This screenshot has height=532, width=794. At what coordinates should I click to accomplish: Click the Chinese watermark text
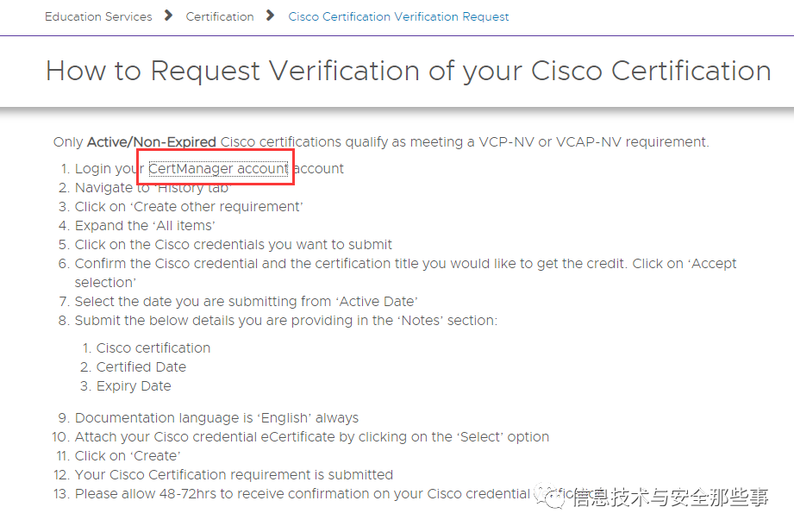tap(670, 497)
